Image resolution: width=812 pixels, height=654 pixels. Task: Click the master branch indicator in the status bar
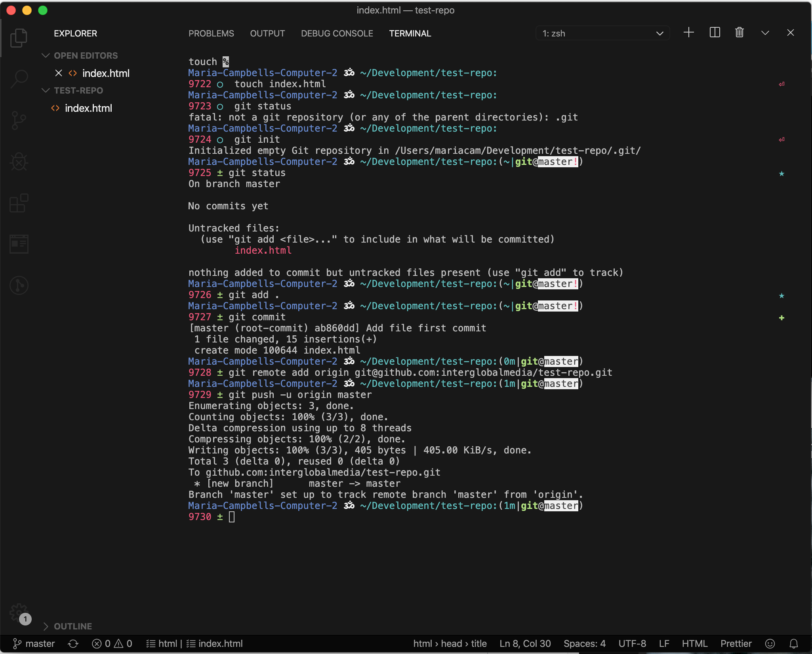34,643
